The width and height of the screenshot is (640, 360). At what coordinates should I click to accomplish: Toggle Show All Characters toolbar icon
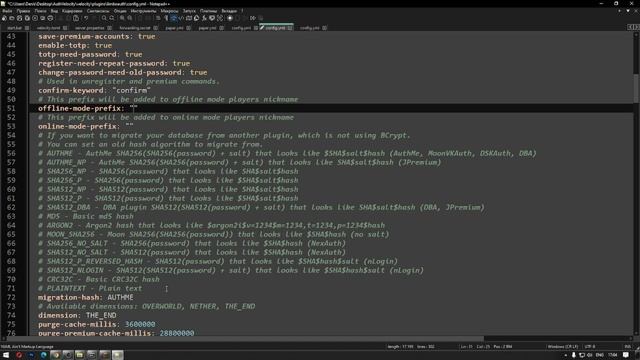165,18
